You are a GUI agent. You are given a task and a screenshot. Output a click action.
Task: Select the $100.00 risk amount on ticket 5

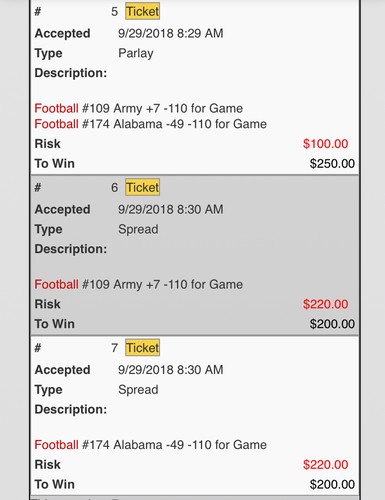[x=326, y=144]
